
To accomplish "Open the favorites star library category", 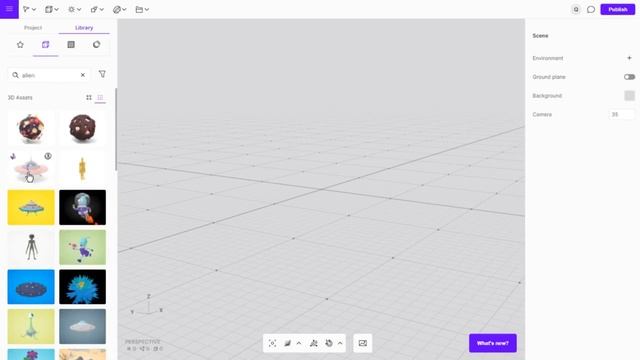I will (20, 45).
